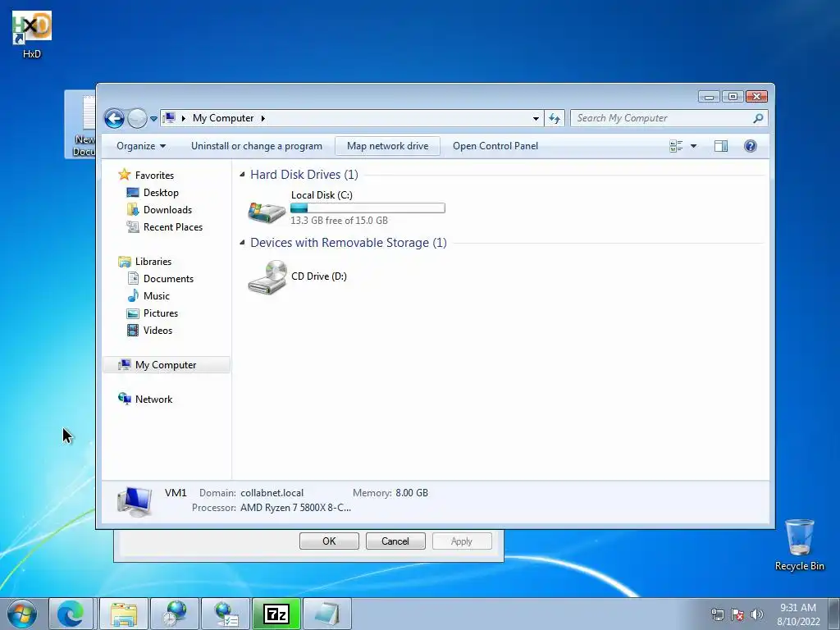This screenshot has height=630, width=840.
Task: Click the computer icon in address bar
Action: [169, 118]
